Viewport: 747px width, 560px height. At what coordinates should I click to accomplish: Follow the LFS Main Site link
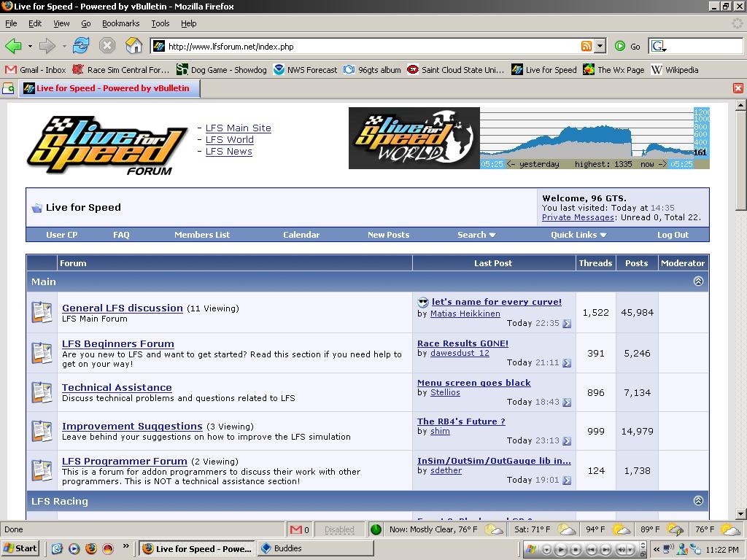tap(239, 128)
